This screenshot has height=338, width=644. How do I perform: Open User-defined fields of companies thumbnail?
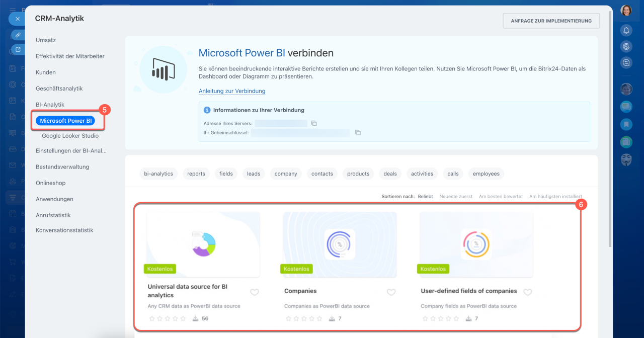(x=476, y=244)
